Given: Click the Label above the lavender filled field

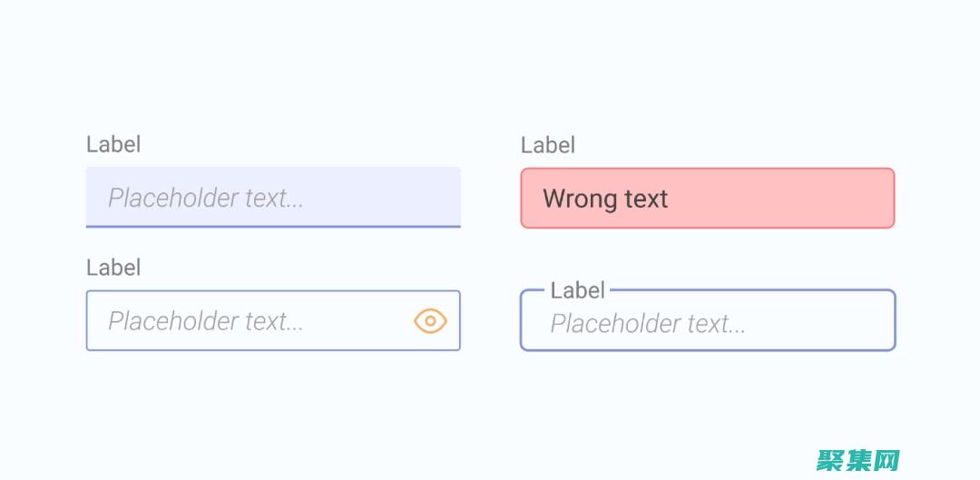Looking at the screenshot, I should pyautogui.click(x=113, y=144).
